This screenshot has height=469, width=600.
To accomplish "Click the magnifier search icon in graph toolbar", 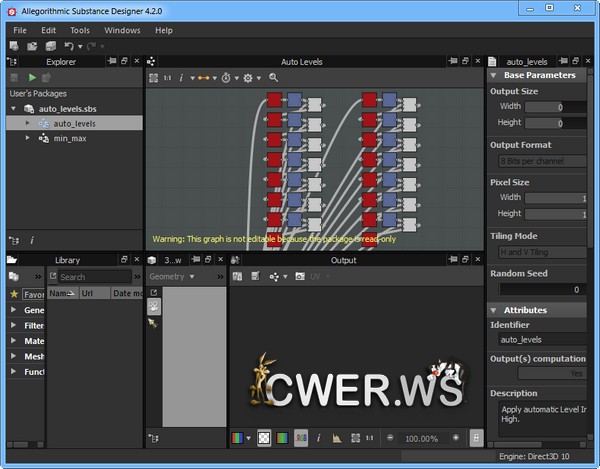I will (273, 78).
